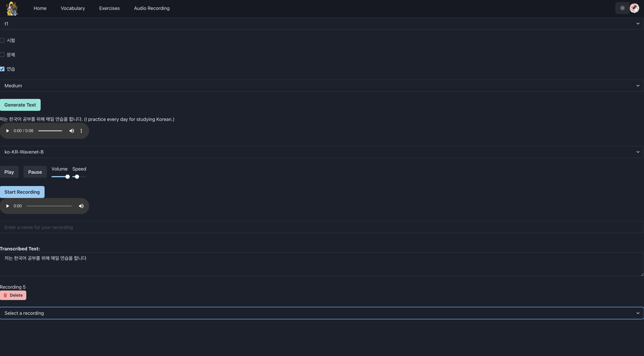Check the 시험 checkbox

[2, 40]
